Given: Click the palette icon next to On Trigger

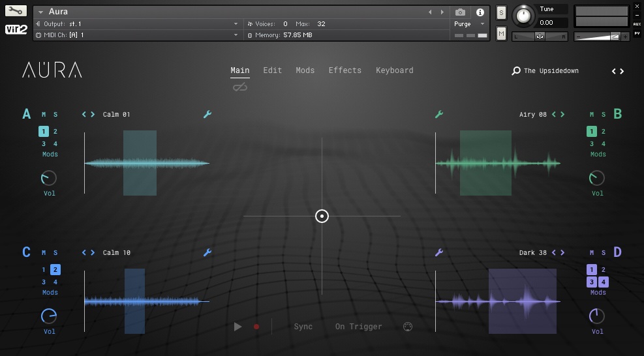Looking at the screenshot, I should (408, 327).
